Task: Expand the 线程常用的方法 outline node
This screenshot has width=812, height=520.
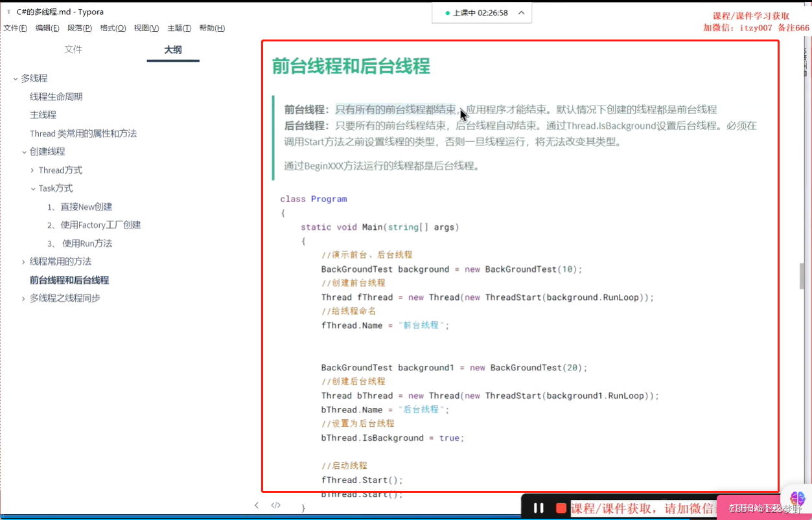Action: (x=24, y=262)
